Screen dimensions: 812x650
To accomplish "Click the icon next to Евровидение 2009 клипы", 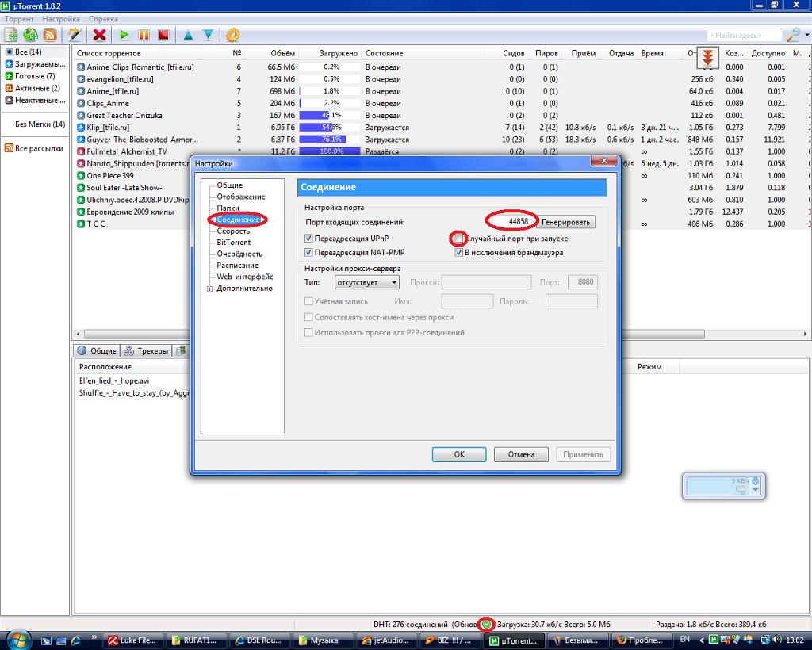I will click(81, 212).
